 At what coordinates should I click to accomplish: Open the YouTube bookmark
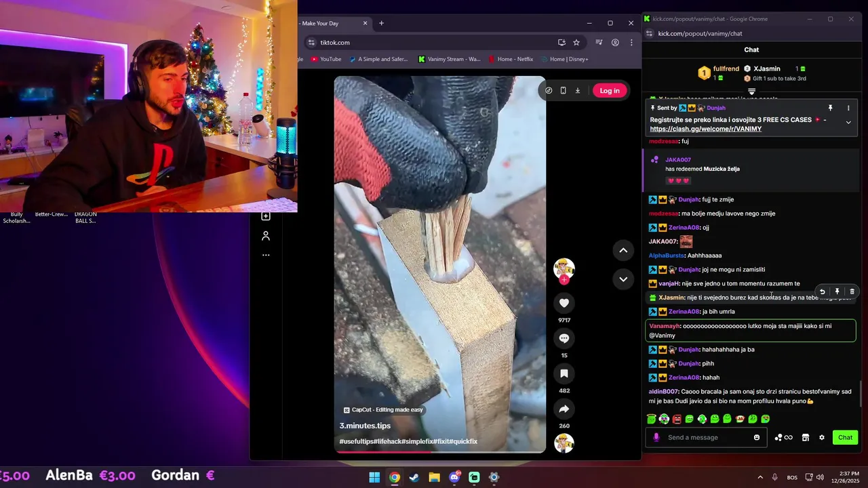[x=325, y=59]
